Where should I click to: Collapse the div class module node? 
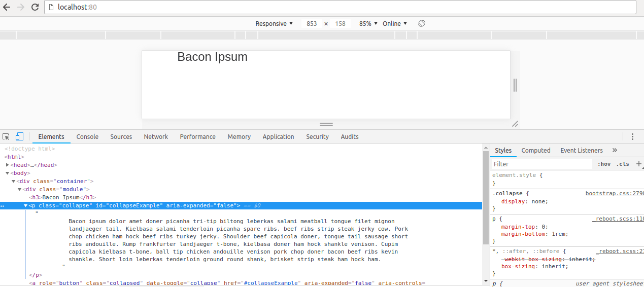[x=20, y=190]
